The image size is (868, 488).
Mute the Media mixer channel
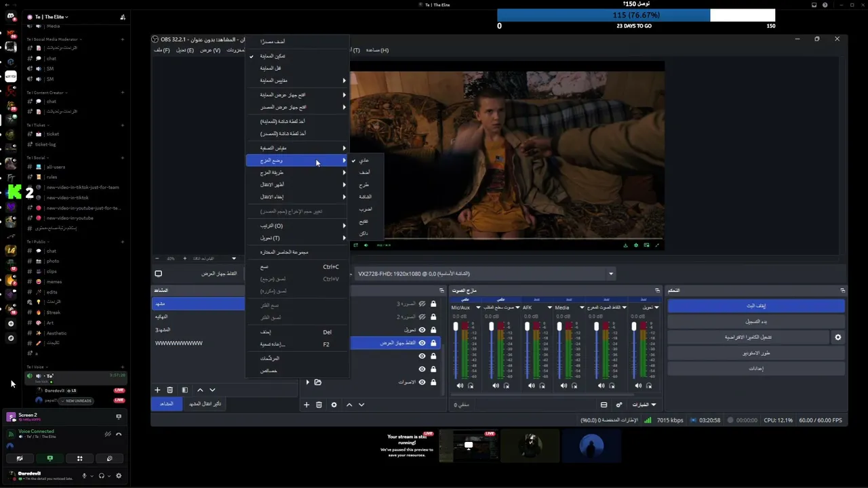(x=564, y=386)
